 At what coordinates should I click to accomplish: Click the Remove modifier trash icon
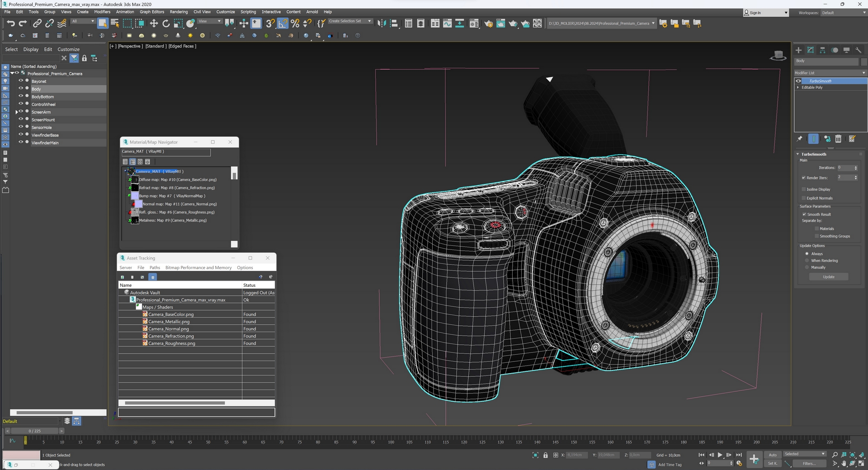tap(838, 139)
